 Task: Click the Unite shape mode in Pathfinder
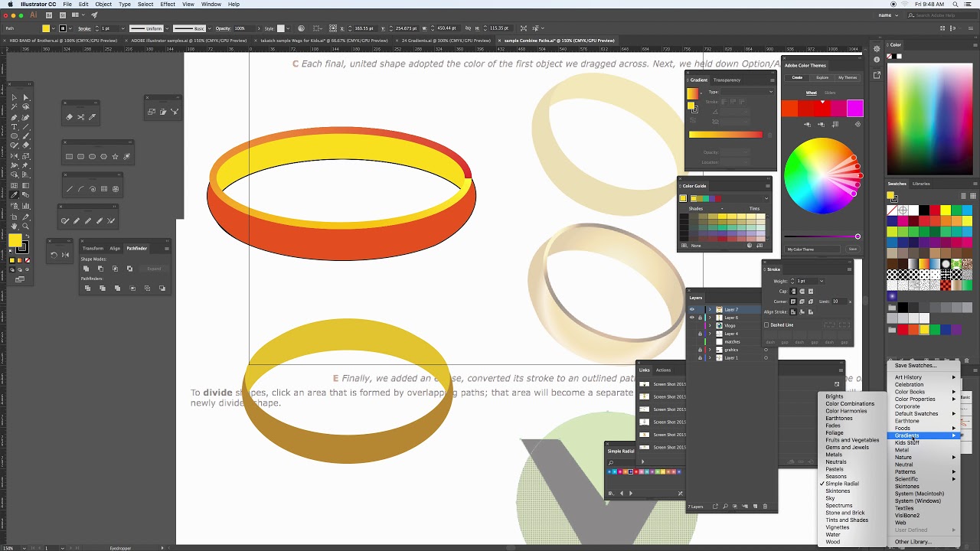(x=86, y=269)
